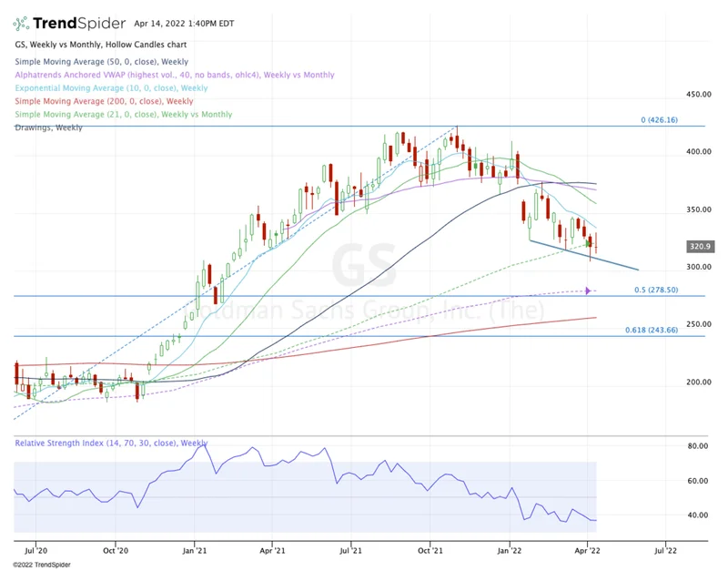
Task: Select the Simple Moving Average (50) legend entry
Action: pos(101,62)
